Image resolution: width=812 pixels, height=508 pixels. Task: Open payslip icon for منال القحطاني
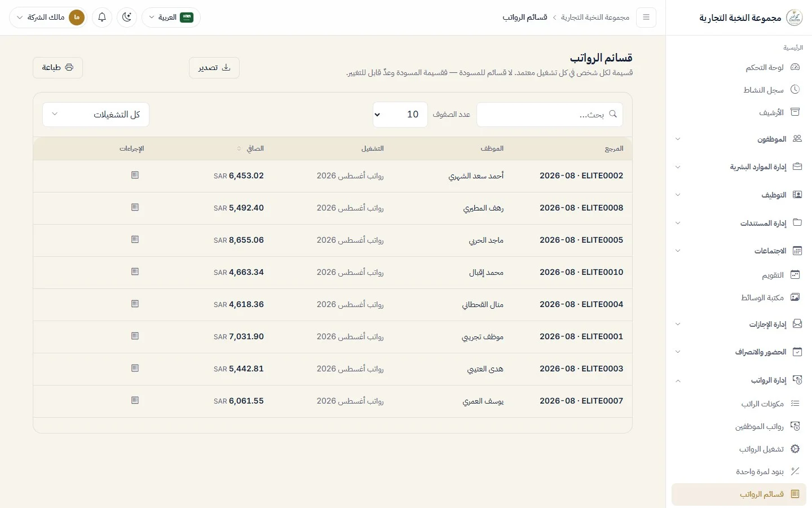(x=135, y=304)
